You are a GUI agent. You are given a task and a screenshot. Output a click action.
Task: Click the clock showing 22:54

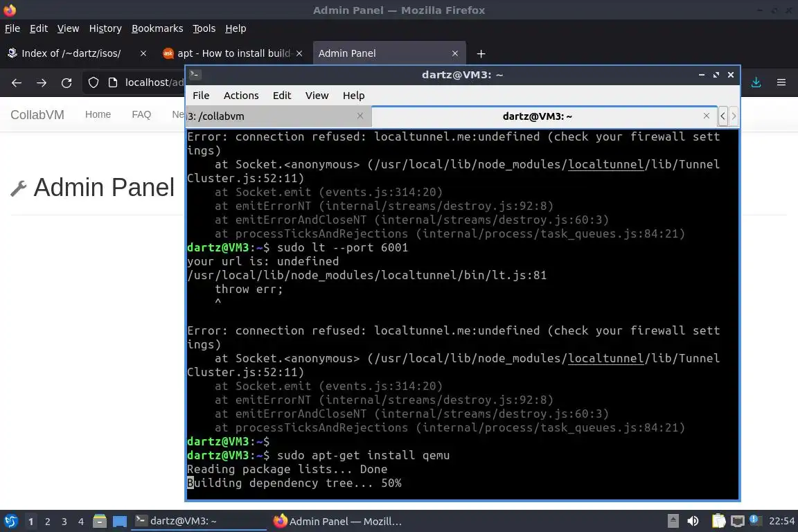tap(781, 521)
